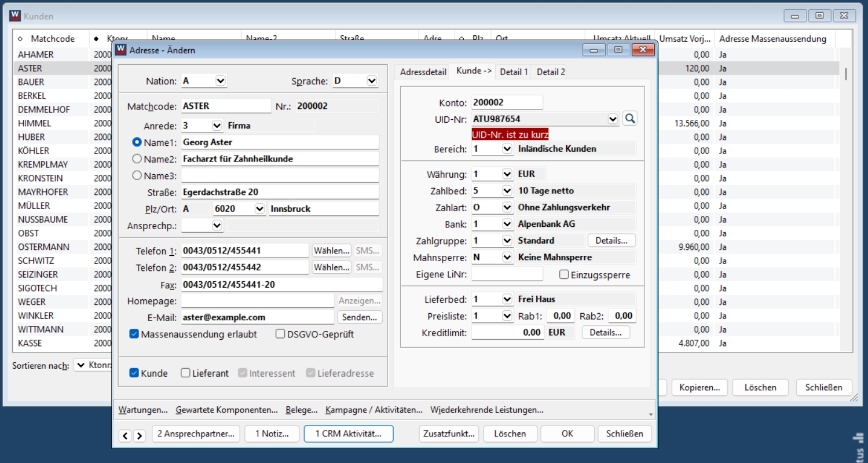Click the E-Mail input field

coord(258,317)
